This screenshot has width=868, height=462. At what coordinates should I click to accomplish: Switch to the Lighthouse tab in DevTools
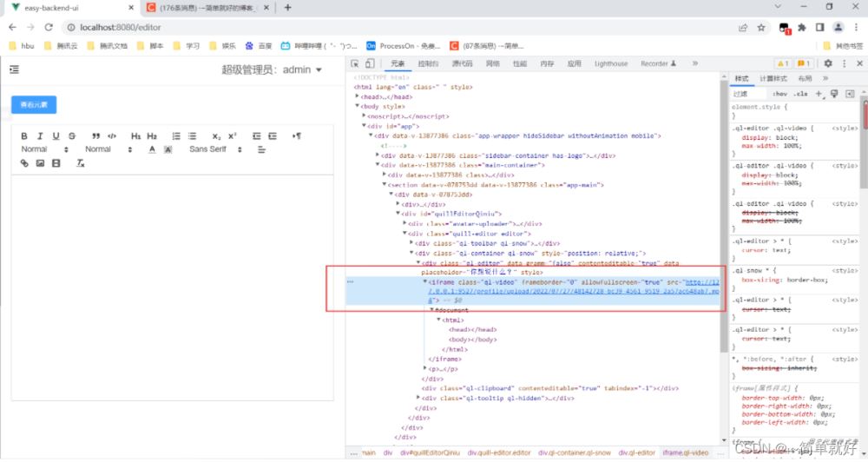coord(610,63)
